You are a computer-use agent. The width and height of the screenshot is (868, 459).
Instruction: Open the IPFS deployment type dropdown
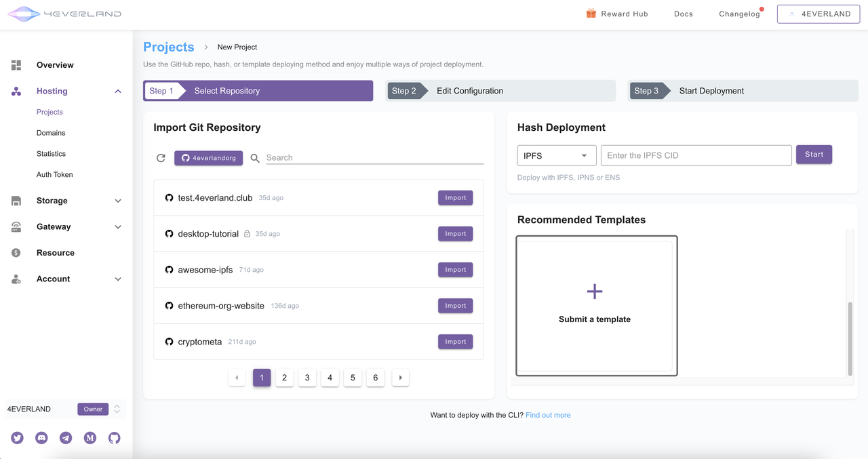click(x=556, y=155)
